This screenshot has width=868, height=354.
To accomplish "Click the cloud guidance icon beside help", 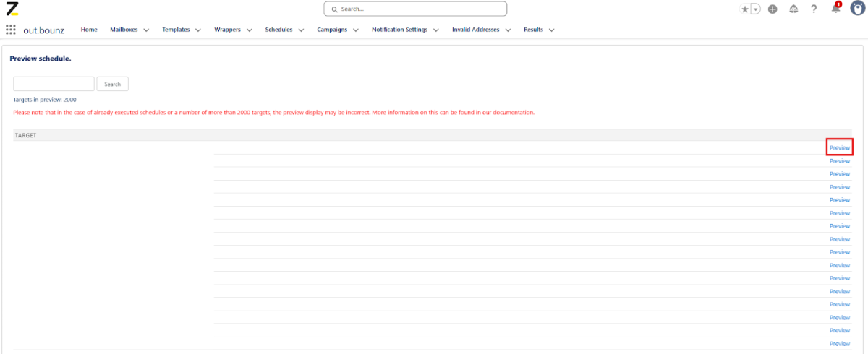I will [x=793, y=9].
